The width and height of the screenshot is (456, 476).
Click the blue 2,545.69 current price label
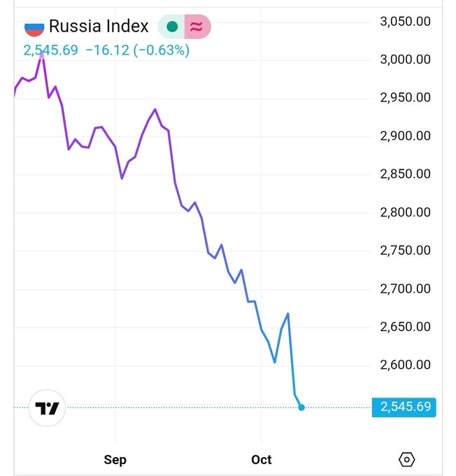pyautogui.click(x=405, y=407)
